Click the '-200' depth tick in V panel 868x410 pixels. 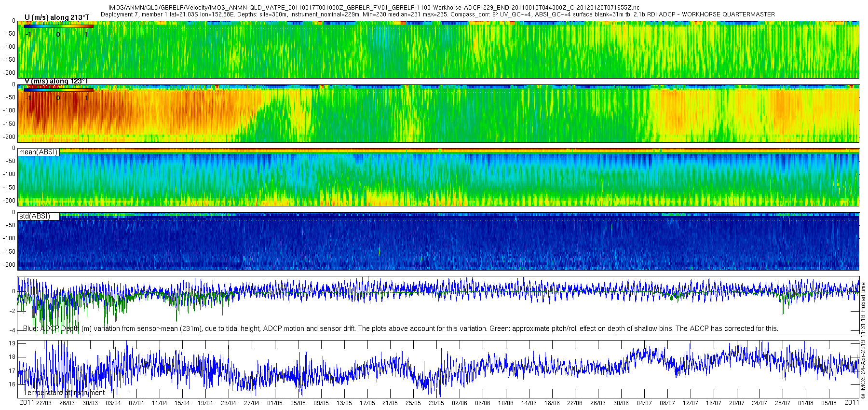coord(10,137)
